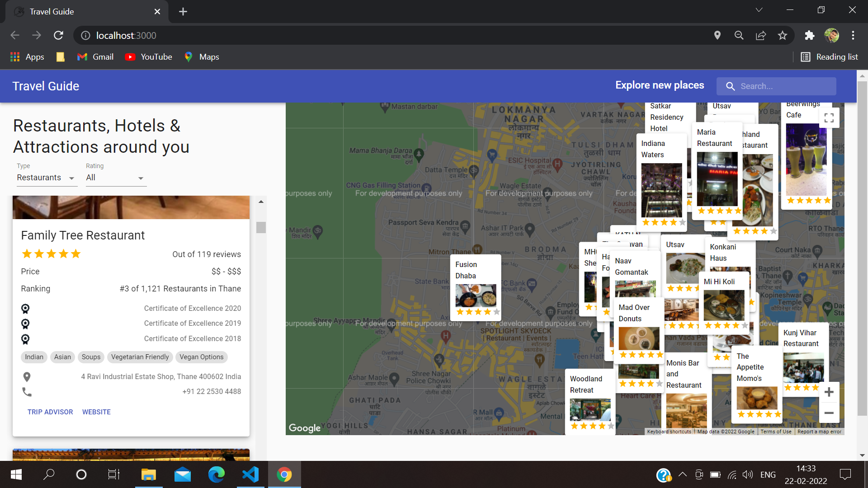The height and width of the screenshot is (488, 868).
Task: Select Fusion Dhaba map card
Action: pyautogui.click(x=476, y=287)
